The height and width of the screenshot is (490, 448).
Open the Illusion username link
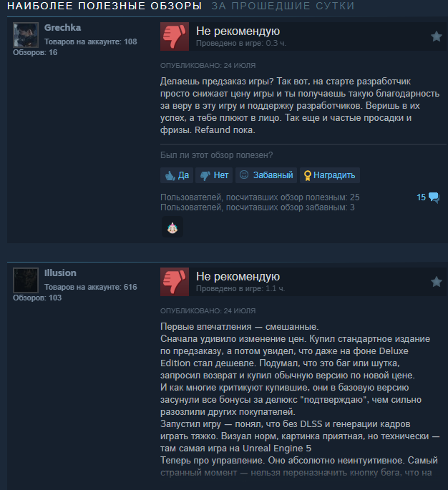[x=60, y=273]
